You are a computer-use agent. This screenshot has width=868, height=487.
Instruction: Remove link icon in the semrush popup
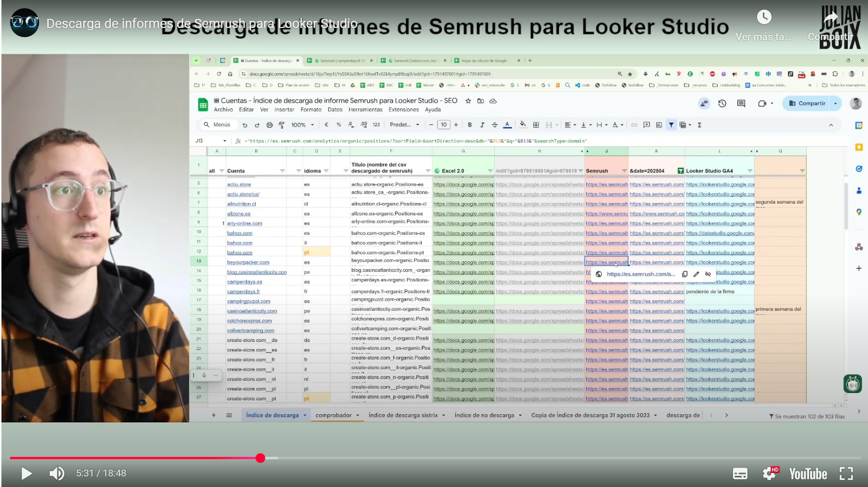(708, 274)
